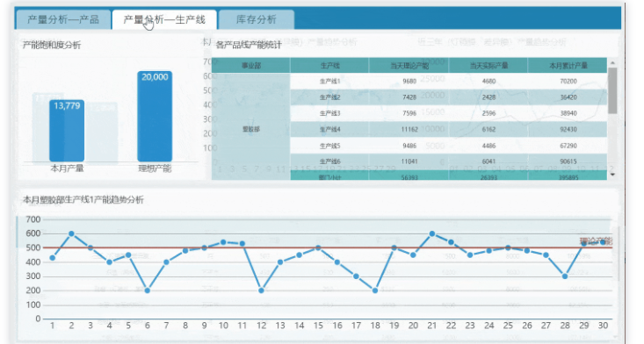The height and width of the screenshot is (344, 644).
Task: Click the 各产品线产能统计 table title
Action: pos(249,45)
